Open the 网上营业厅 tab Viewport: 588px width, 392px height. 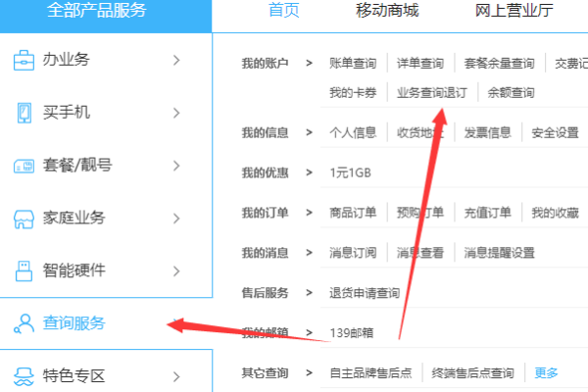click(514, 11)
